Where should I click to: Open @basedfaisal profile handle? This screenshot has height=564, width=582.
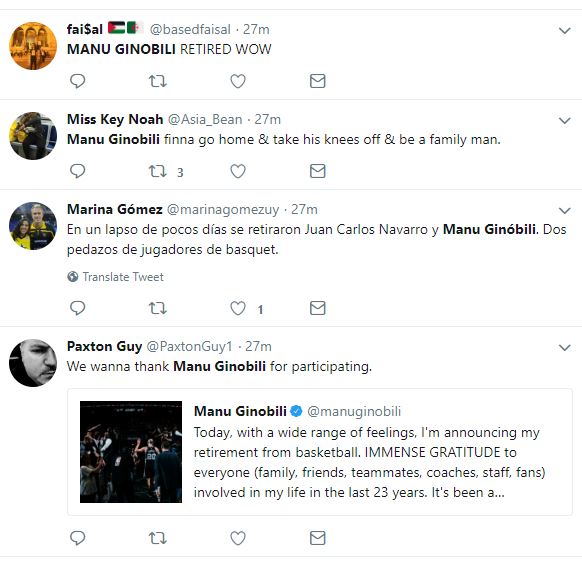190,29
